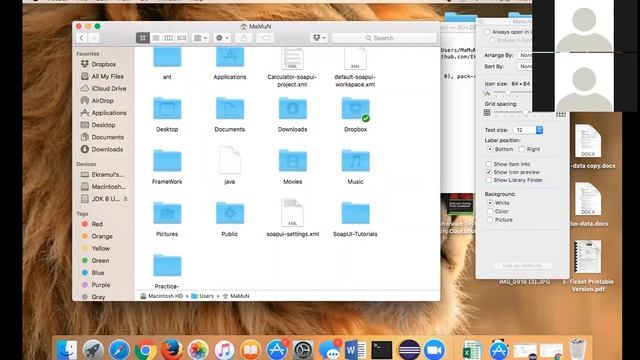The height and width of the screenshot is (360, 640).
Task: Open the Arrange toolbar dropdown in Finder
Action: coord(200,38)
